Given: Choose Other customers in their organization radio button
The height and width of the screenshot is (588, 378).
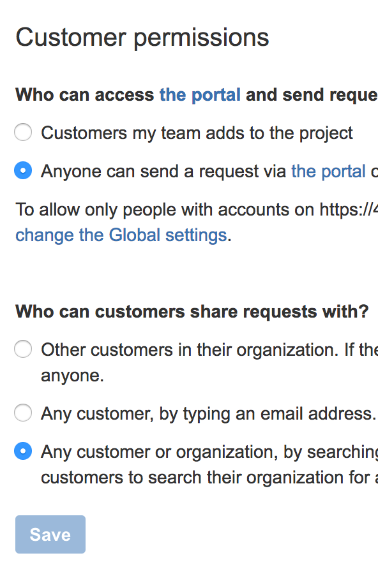Looking at the screenshot, I should 23,349.
